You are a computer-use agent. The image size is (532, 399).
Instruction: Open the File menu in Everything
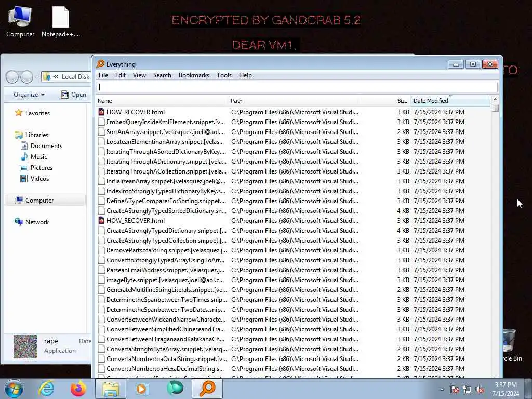tap(103, 75)
